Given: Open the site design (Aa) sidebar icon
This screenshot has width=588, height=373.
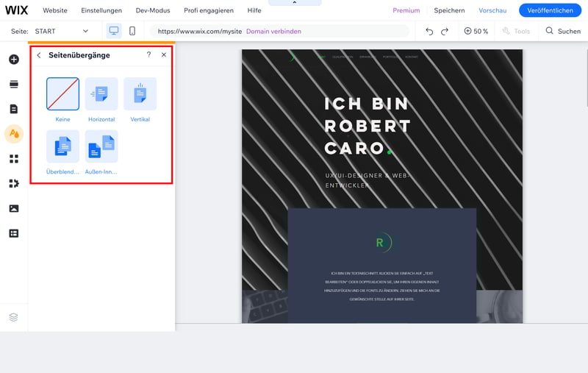Looking at the screenshot, I should click(13, 134).
